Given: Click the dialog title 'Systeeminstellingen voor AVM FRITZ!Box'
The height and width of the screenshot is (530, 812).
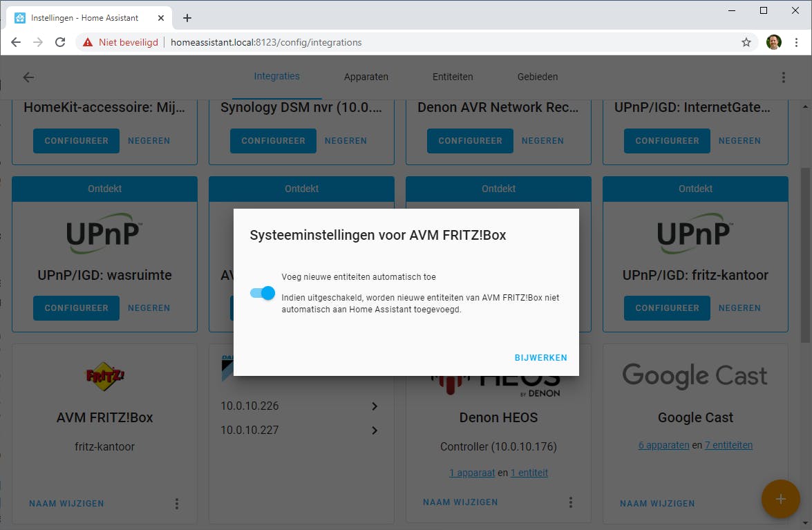Looking at the screenshot, I should (x=378, y=235).
